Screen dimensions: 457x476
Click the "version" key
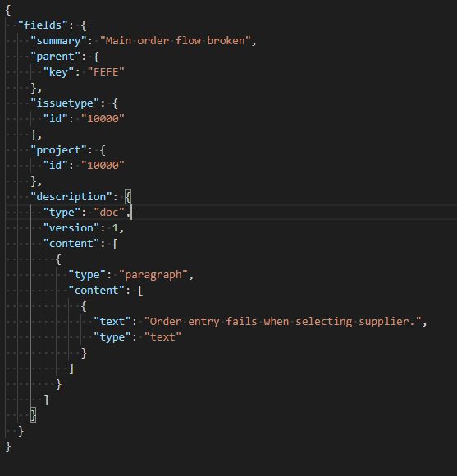coord(71,228)
